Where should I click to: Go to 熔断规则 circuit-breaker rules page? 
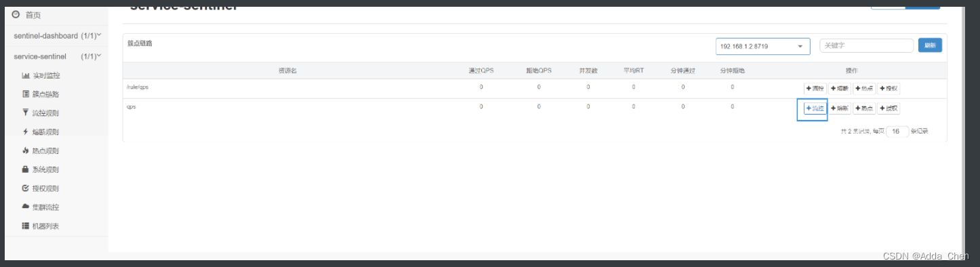(x=41, y=132)
